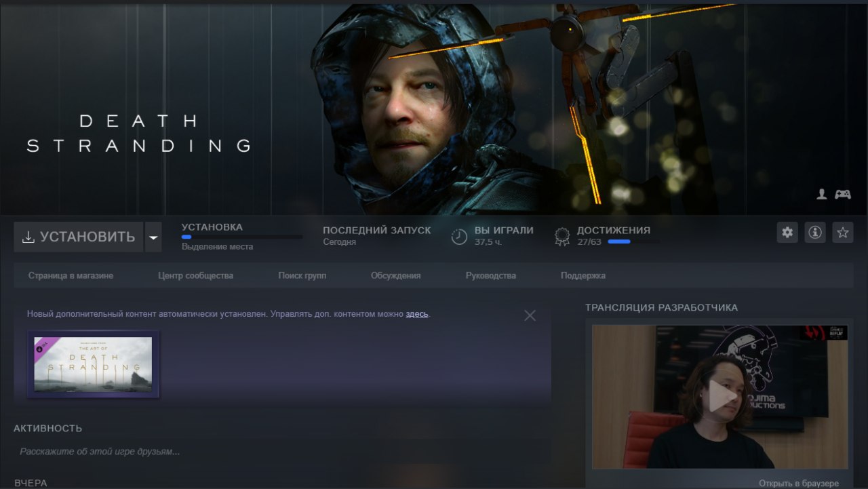Click the Достижения 27/63 text
The width and height of the screenshot is (868, 489).
click(613, 235)
